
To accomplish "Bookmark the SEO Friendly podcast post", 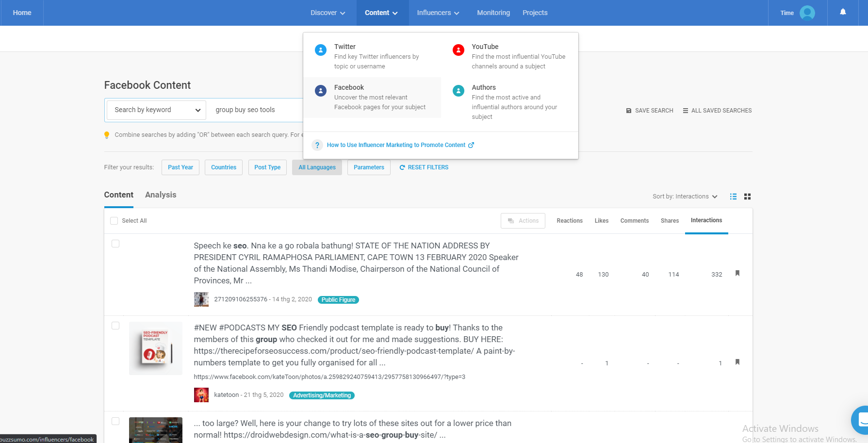I will (x=737, y=362).
